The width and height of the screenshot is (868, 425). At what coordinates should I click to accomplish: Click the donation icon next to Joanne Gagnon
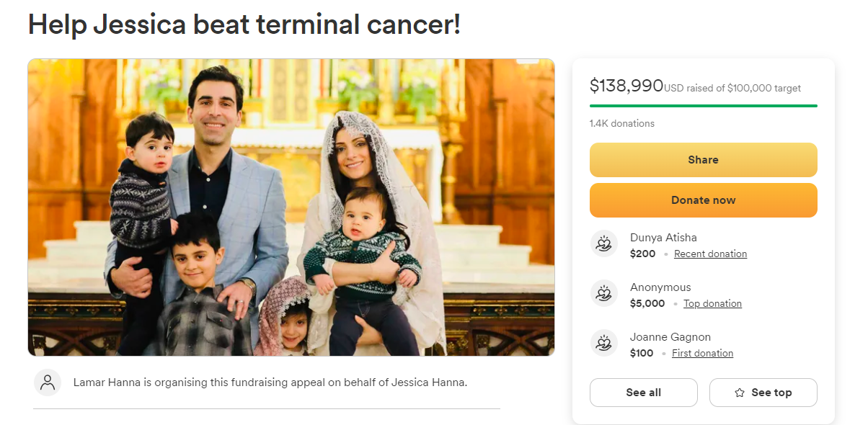point(604,343)
